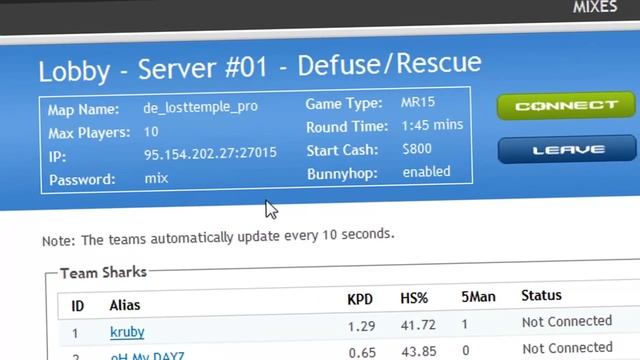Click kruby's Not Connected status

pos(567,322)
